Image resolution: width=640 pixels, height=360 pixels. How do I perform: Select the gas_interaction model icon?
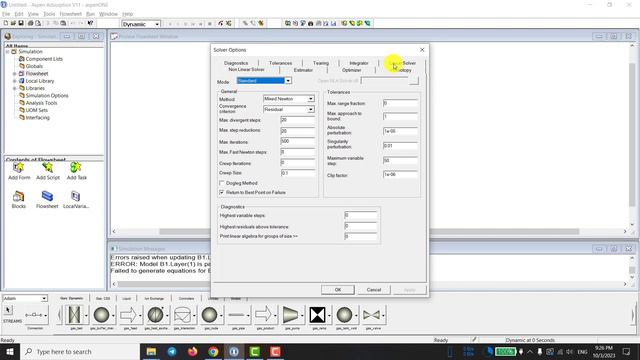coord(182,315)
